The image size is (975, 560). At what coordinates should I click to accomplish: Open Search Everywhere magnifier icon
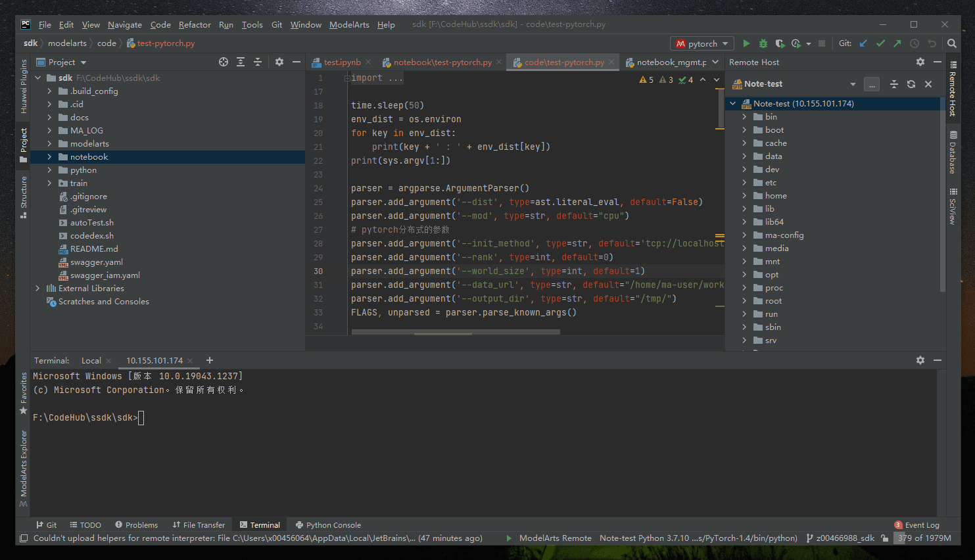click(x=951, y=43)
